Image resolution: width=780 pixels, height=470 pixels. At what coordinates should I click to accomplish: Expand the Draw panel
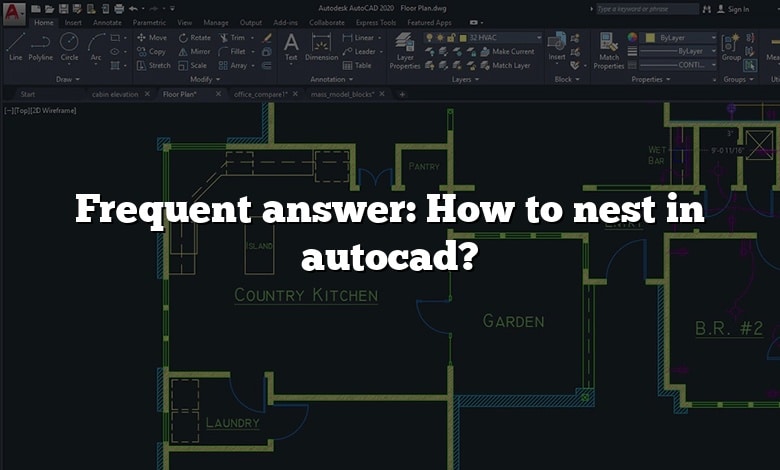68,79
